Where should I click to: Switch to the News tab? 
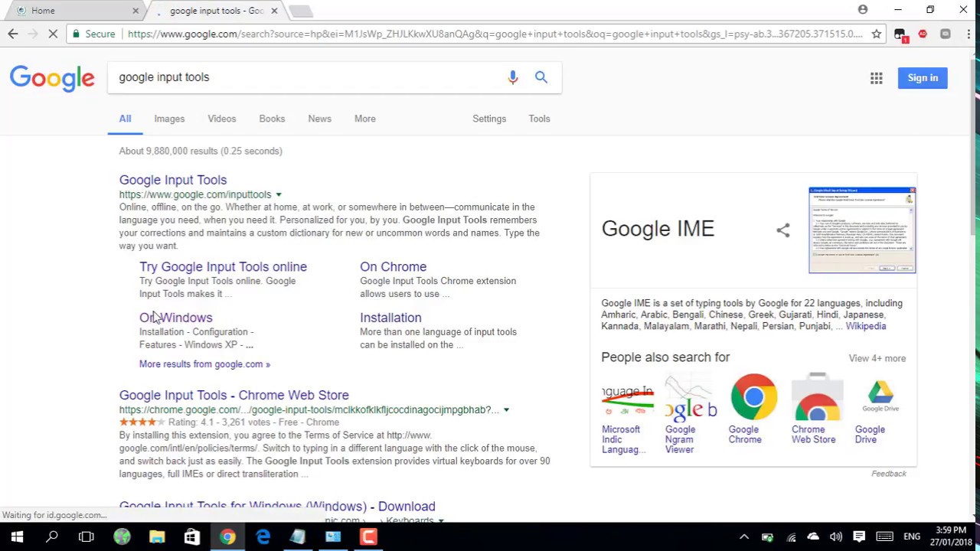(x=320, y=119)
